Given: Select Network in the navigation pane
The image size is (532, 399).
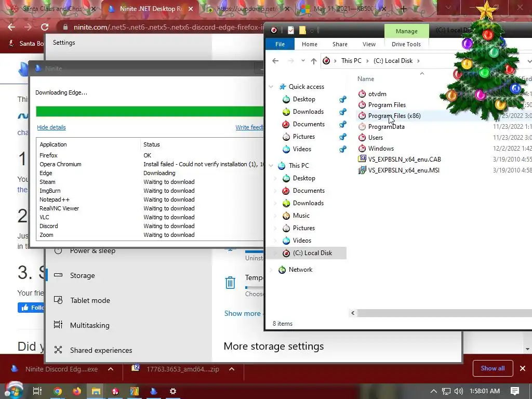Looking at the screenshot, I should click(300, 270).
